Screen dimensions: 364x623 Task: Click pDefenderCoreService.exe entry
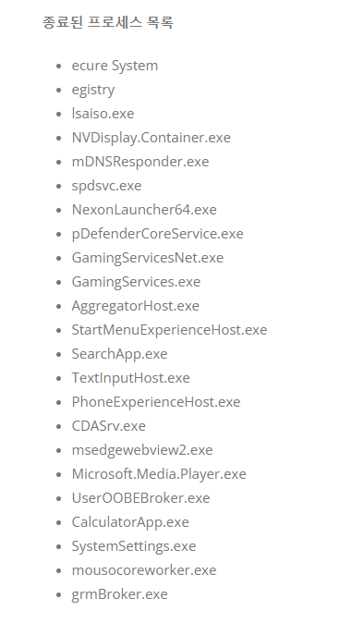coord(157,234)
